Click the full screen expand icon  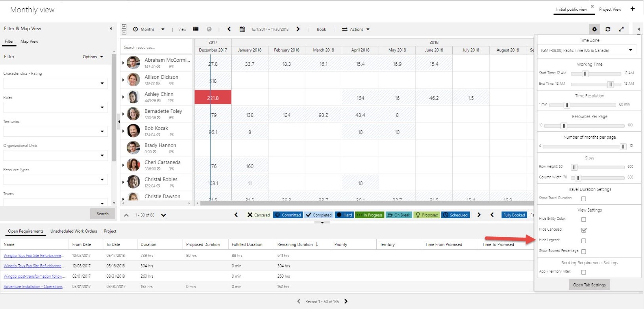coord(621,29)
